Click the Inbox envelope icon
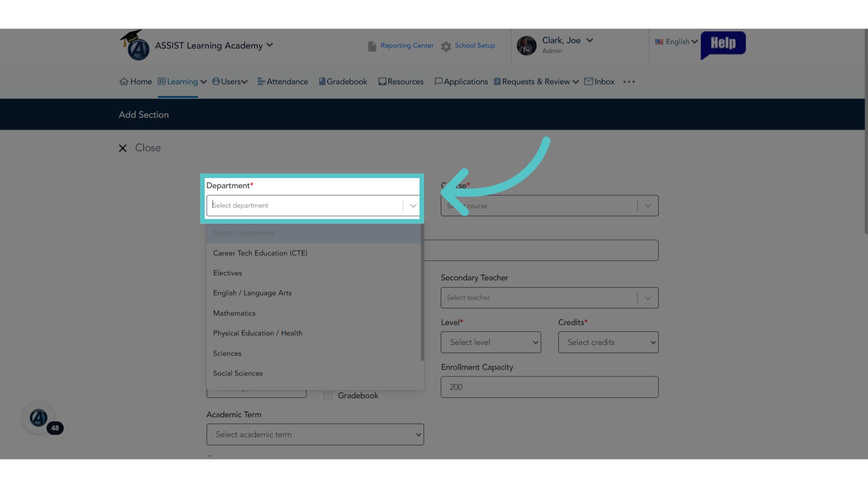The image size is (868, 488). point(589,81)
